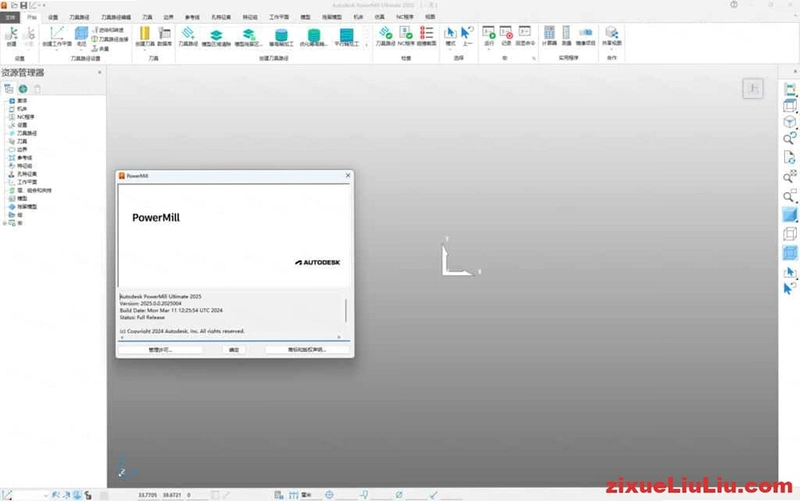Open Feeds and Speeds (进给和转速) in ribbon
This screenshot has width=800, height=501.
tap(110, 30)
